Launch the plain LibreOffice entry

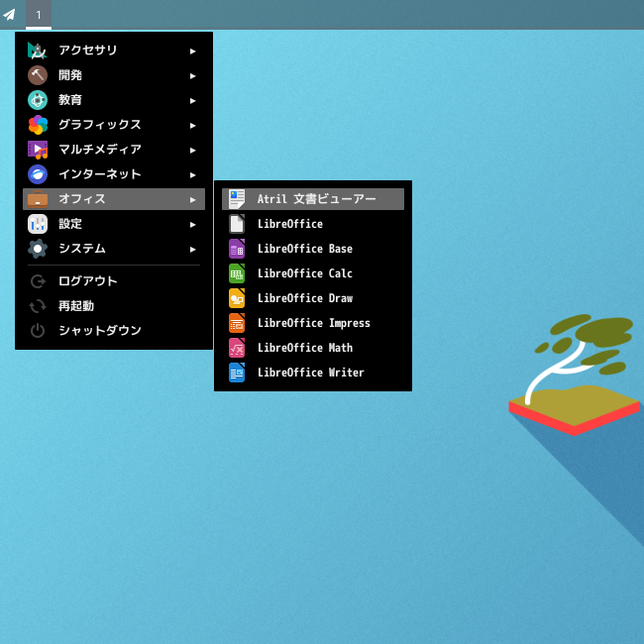pyautogui.click(x=313, y=224)
